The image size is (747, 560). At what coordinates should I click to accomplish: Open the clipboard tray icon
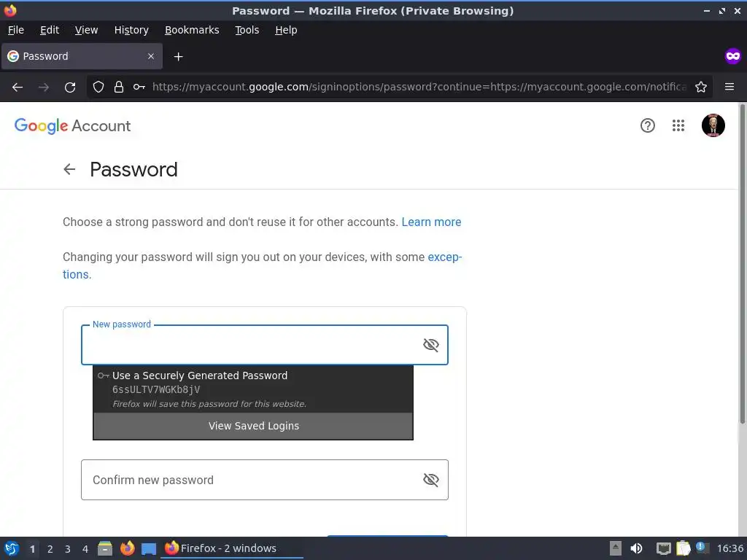pos(683,548)
